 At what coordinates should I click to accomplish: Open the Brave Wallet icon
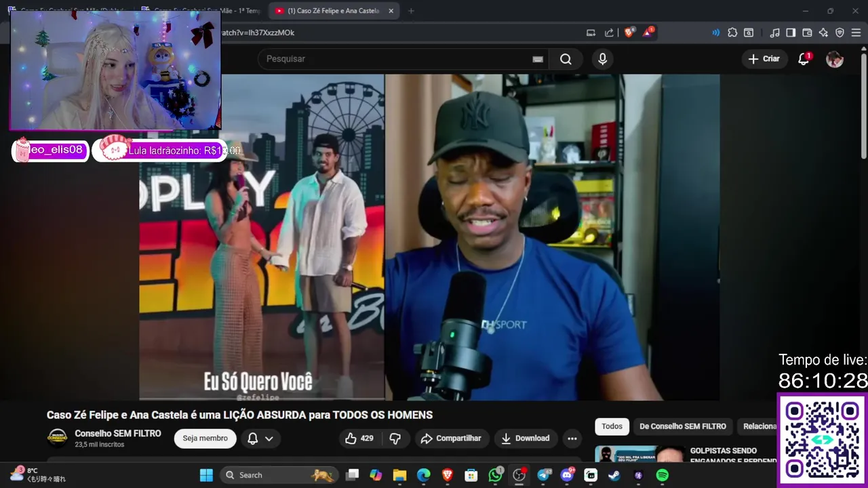pos(807,33)
